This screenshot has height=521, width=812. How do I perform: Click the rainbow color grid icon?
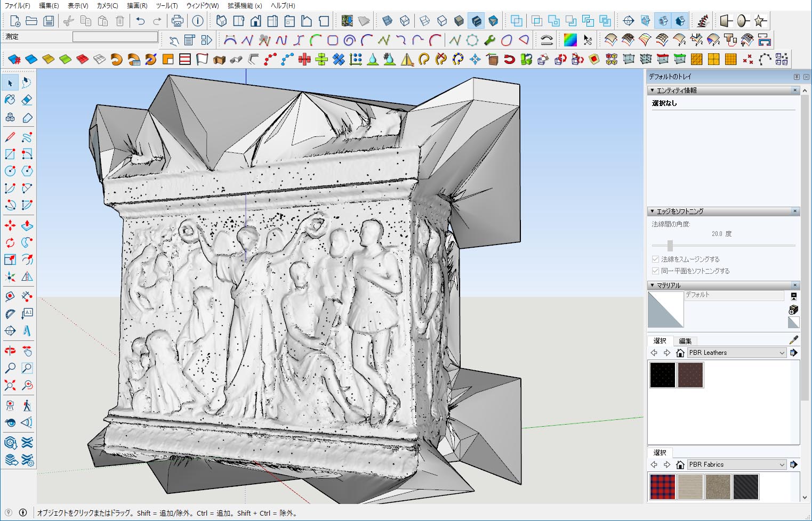click(570, 40)
